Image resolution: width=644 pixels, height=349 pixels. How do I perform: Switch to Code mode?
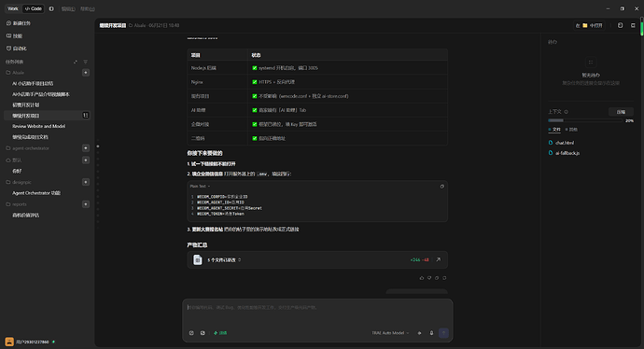point(34,8)
